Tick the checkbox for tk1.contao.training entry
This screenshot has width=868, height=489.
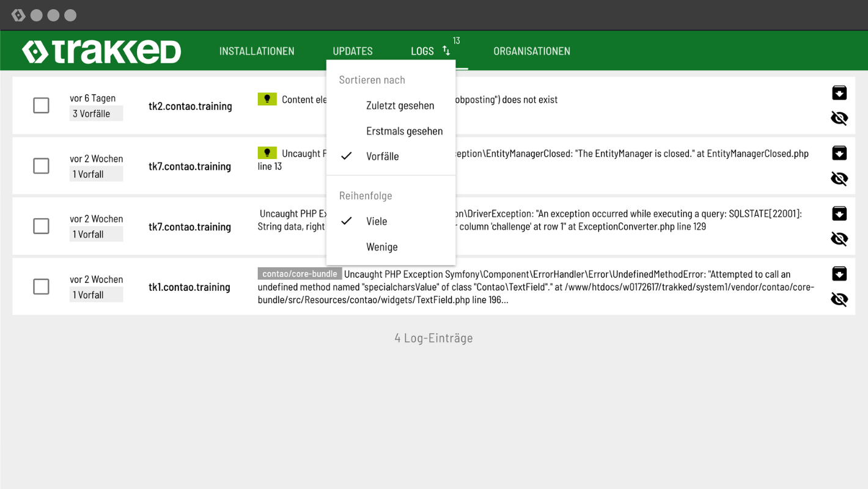coord(41,286)
